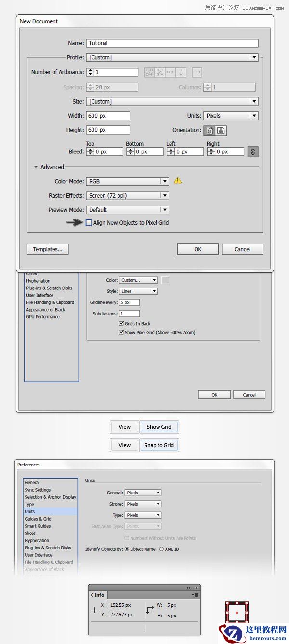The image size is (289, 644).
Task: Enable Align New Objects to Pixel Grid
Action: (89, 223)
